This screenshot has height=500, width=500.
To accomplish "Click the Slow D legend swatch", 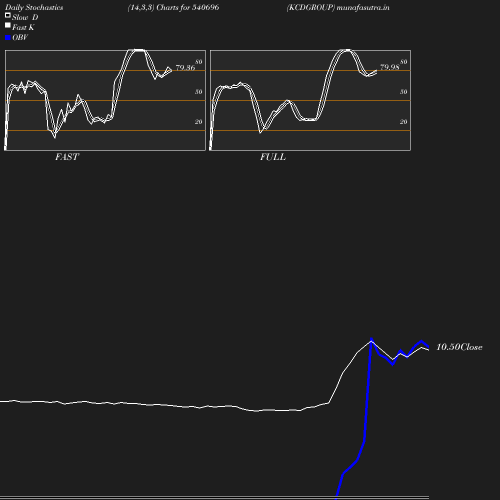I will pyautogui.click(x=8, y=15).
